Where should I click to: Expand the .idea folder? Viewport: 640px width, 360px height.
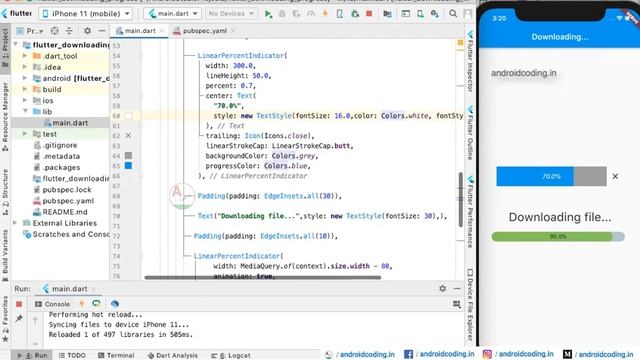pos(24,67)
